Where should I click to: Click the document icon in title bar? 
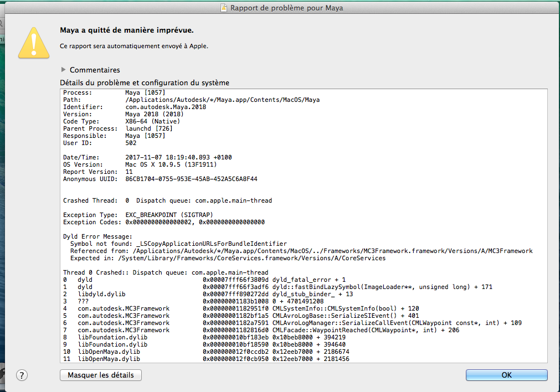pyautogui.click(x=224, y=8)
